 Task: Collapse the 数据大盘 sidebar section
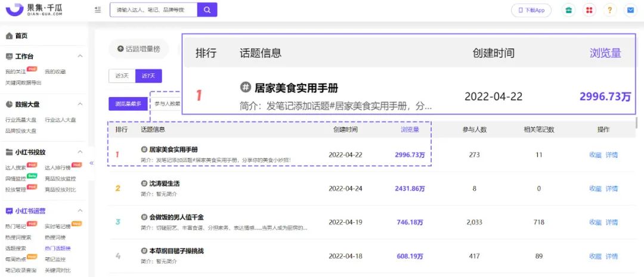pos(80,104)
